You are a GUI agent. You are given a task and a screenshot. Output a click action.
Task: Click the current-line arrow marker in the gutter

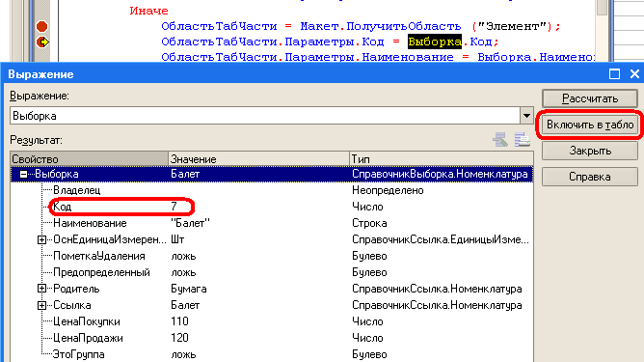[42, 42]
